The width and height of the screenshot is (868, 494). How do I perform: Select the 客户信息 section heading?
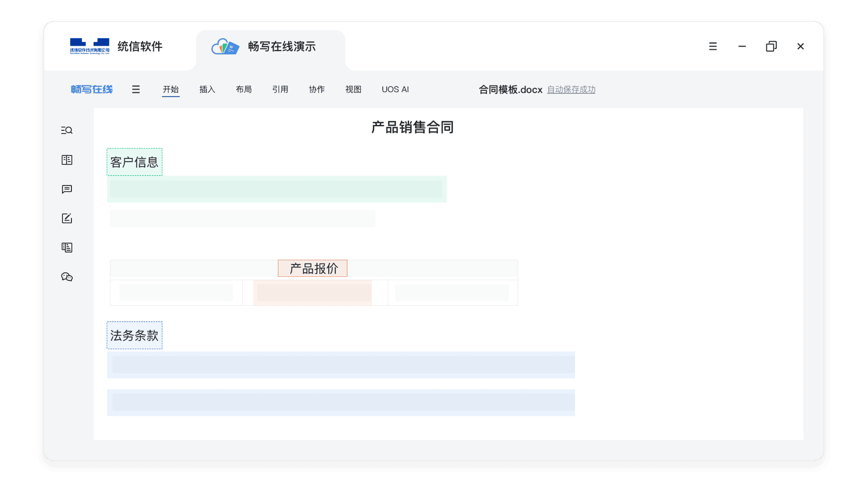coord(134,162)
